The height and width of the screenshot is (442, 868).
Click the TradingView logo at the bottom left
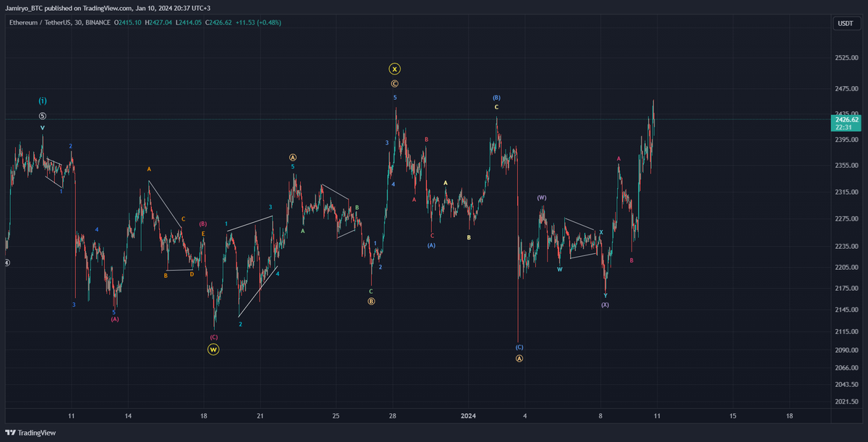point(30,433)
